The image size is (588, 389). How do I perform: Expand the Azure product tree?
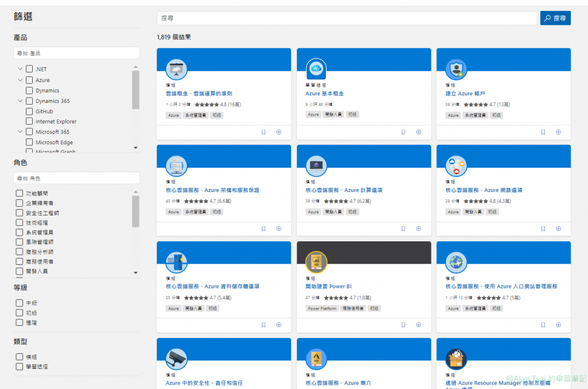tap(20, 80)
